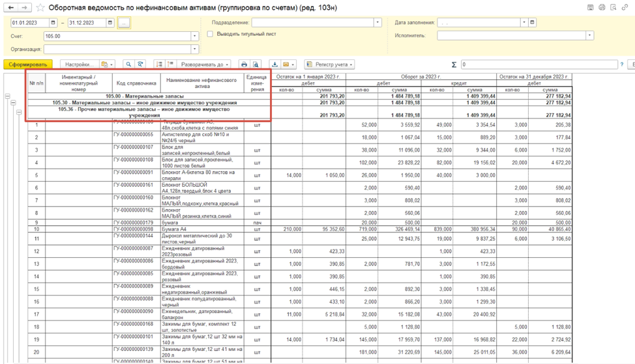Collapse the 105.36 group tree node
Screen dimensions: 635x364
[19, 112]
